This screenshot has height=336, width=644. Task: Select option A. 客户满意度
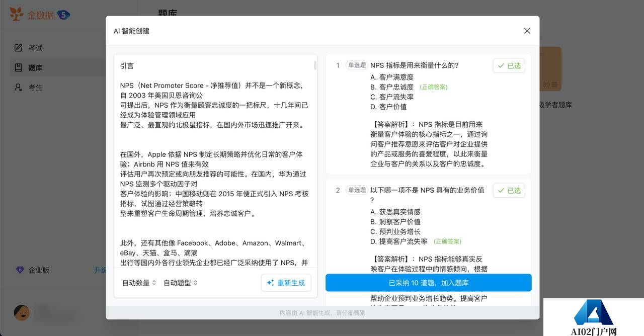coord(392,77)
